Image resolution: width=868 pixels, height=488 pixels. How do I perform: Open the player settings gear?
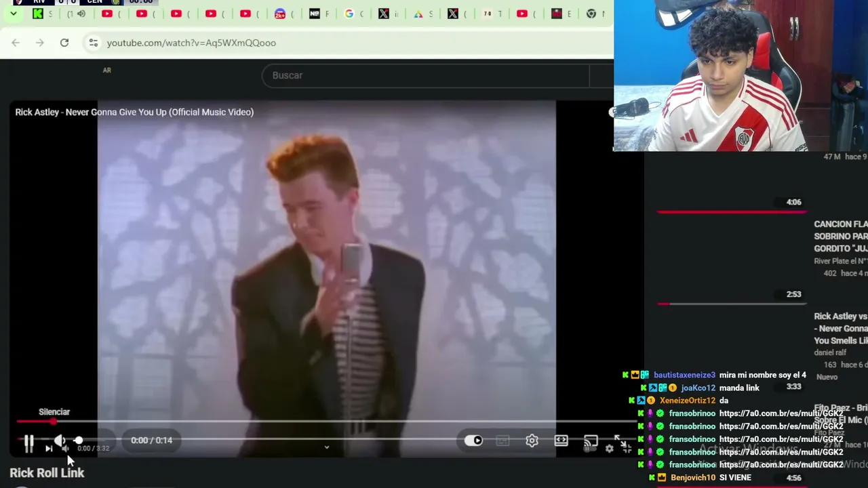click(x=532, y=441)
